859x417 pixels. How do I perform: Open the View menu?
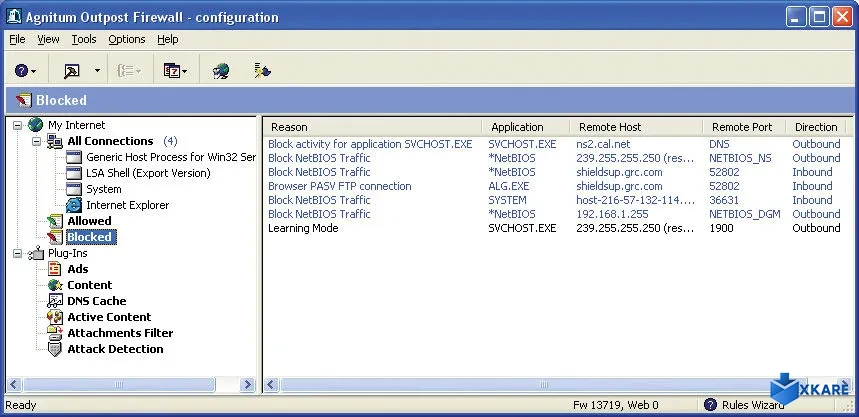point(48,39)
